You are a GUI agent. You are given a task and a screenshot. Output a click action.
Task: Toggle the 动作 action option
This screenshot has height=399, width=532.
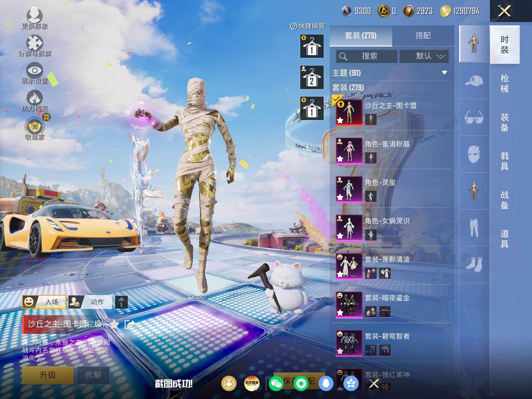pos(90,302)
